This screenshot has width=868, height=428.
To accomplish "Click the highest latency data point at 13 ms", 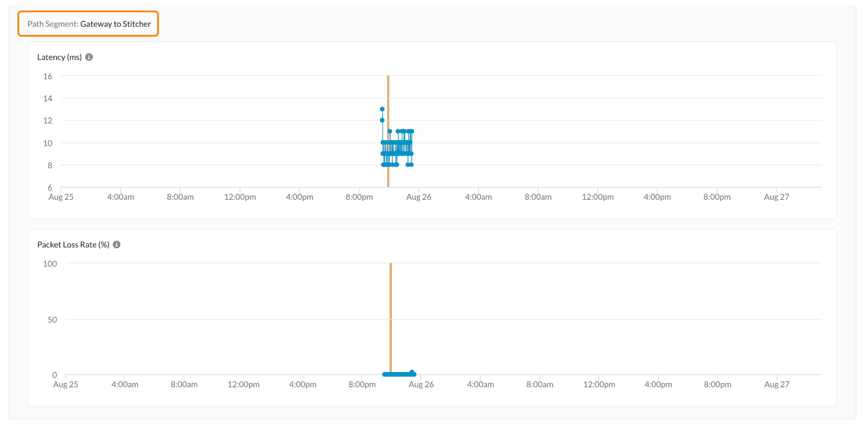I will point(382,109).
